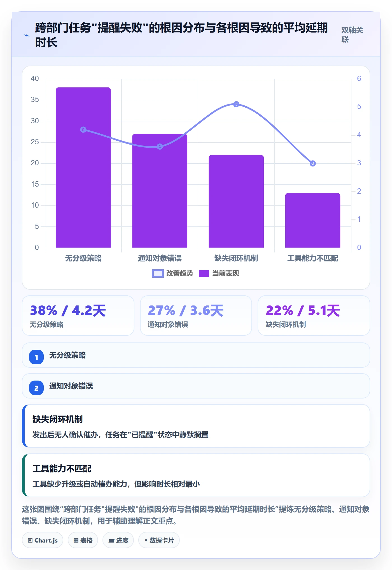Click x-axis label 无分级策略
Image resolution: width=392 pixels, height=570 pixels.
(83, 258)
